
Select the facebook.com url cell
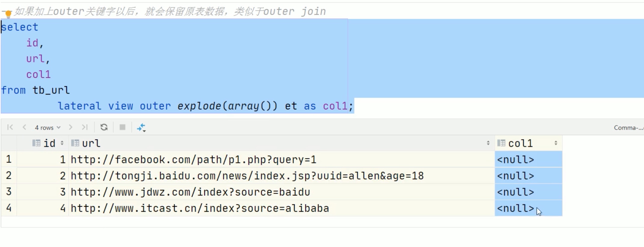(x=282, y=160)
